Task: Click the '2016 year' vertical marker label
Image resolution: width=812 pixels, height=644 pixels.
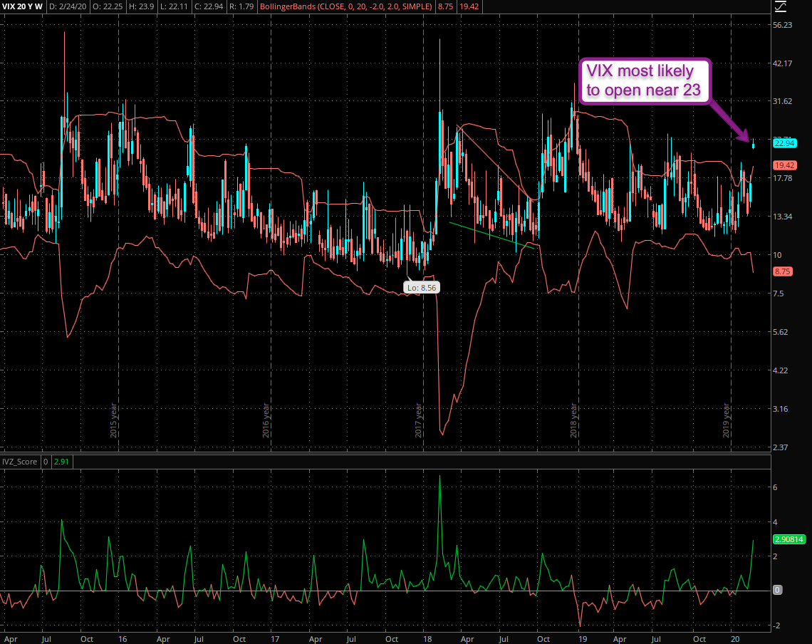Action: coord(266,420)
